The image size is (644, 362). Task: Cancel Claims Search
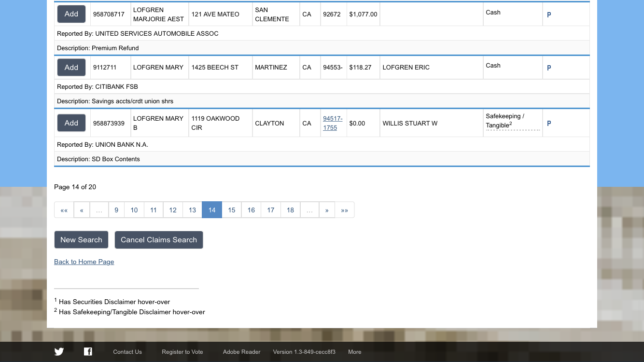pyautogui.click(x=159, y=240)
